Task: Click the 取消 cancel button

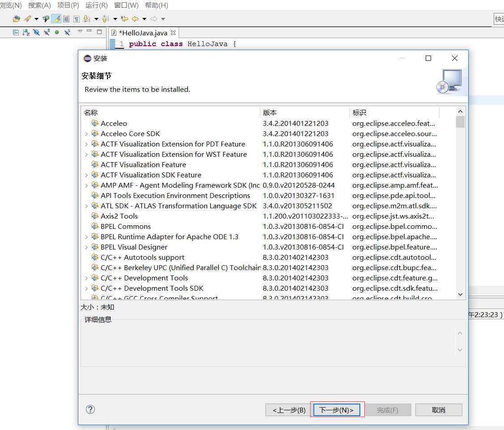Action: (x=439, y=410)
